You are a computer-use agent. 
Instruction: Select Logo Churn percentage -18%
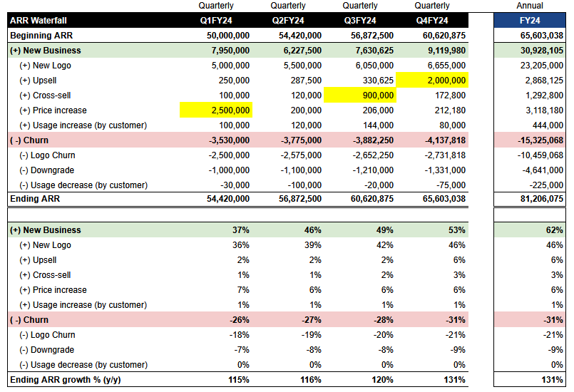tap(240, 335)
